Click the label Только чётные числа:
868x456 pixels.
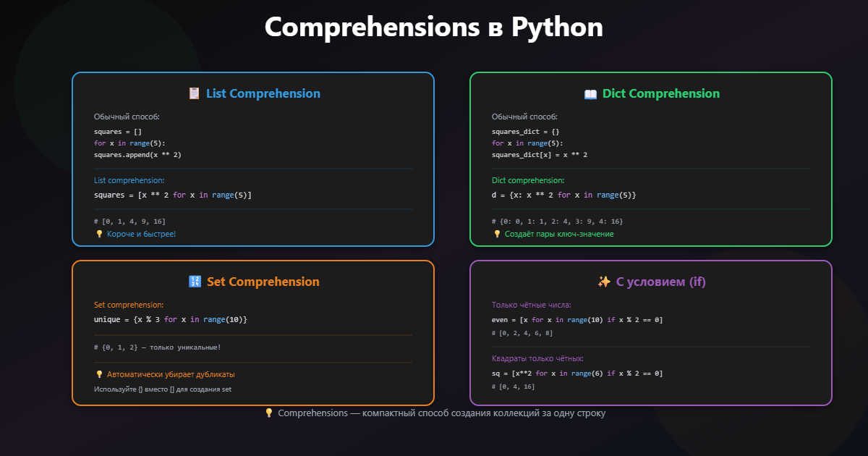(x=532, y=305)
